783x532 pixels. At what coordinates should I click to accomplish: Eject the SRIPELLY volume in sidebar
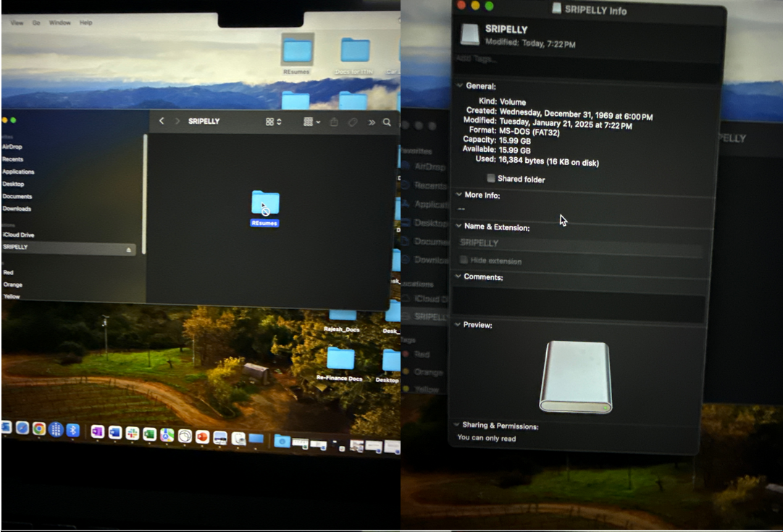click(x=128, y=250)
